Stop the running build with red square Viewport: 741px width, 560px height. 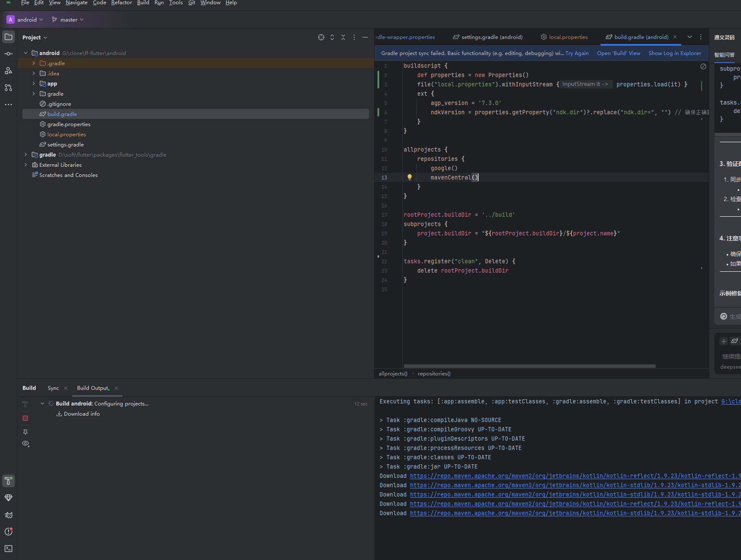pos(25,418)
